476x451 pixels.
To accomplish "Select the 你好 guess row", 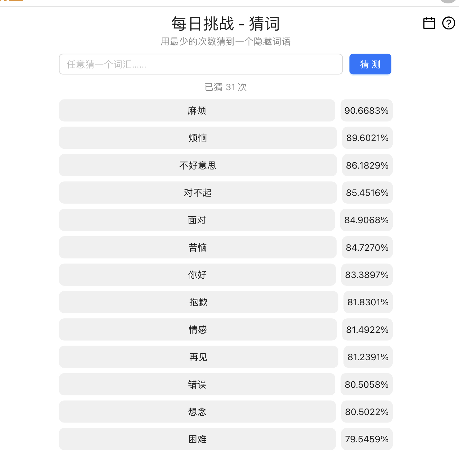I will coord(197,275).
